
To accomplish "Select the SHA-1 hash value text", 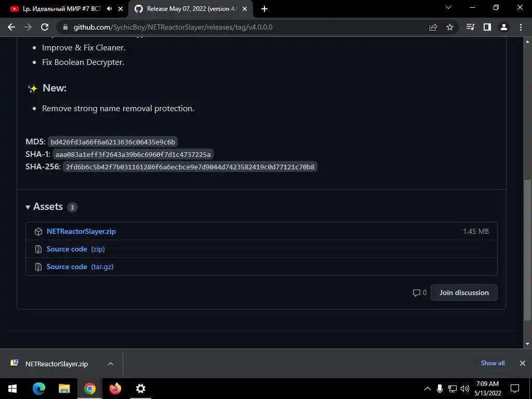I will pyautogui.click(x=133, y=154).
